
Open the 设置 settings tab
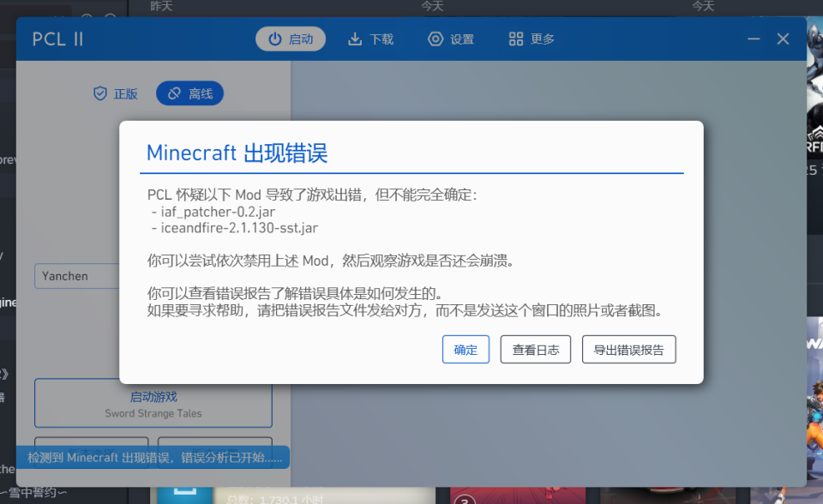coord(451,39)
